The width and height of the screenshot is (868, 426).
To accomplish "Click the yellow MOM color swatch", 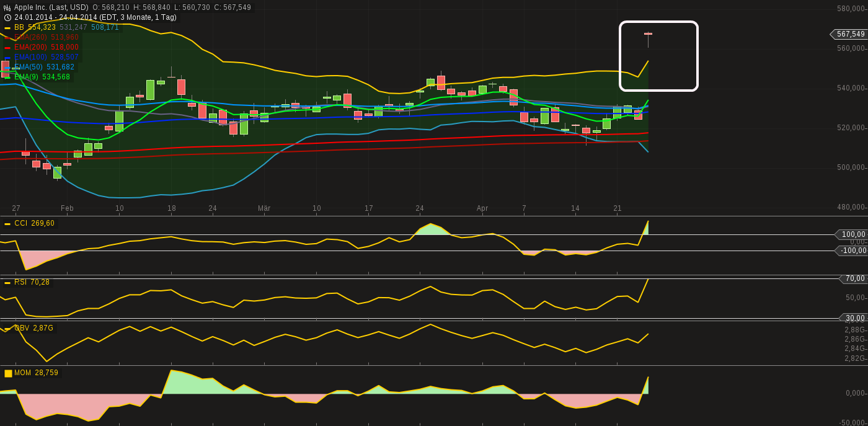I will point(7,373).
